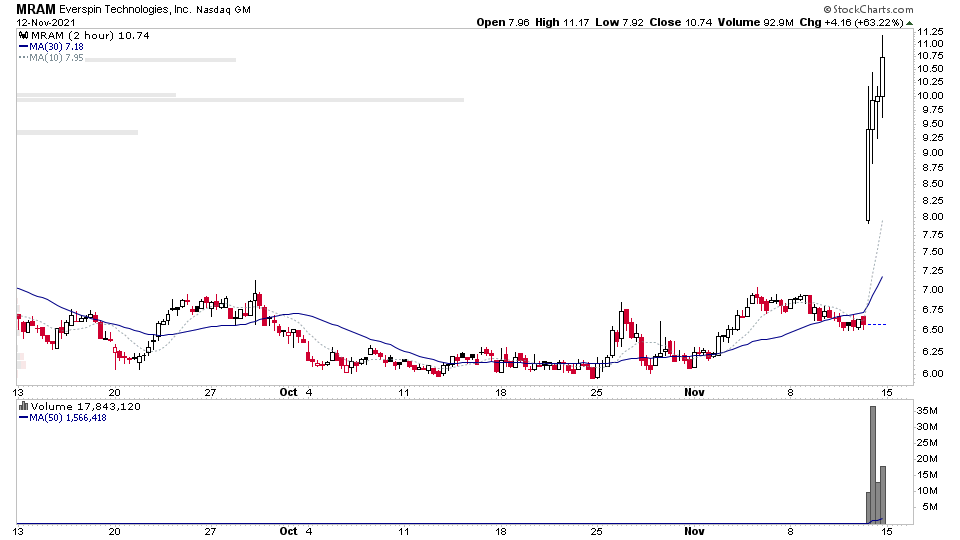Click the topmost candlestick reaching above 11.00
The image size is (960, 540).
(x=883, y=77)
